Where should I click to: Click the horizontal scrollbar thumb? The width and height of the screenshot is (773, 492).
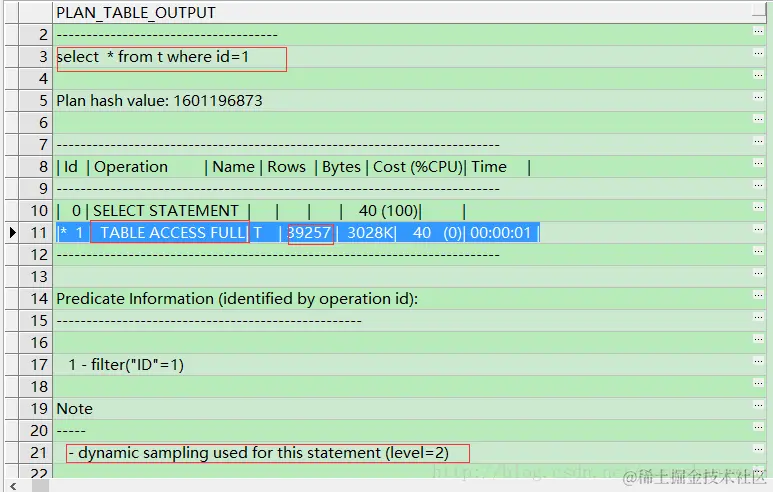tap(40, 486)
